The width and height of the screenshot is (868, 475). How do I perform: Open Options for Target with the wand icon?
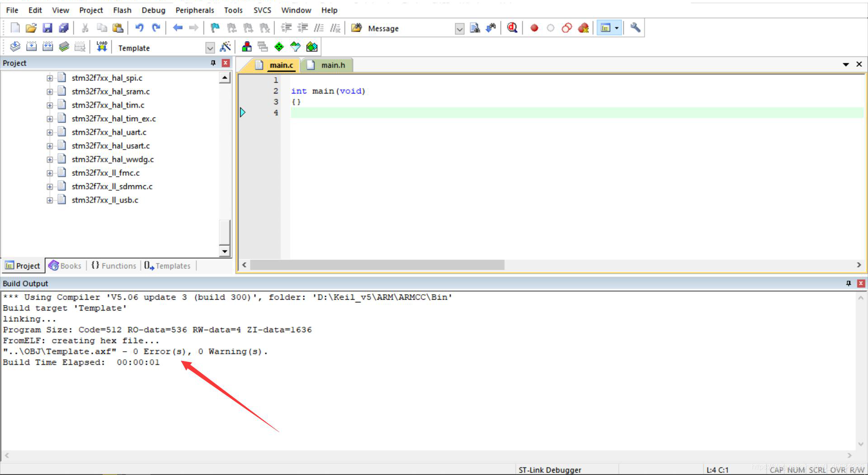point(226,47)
